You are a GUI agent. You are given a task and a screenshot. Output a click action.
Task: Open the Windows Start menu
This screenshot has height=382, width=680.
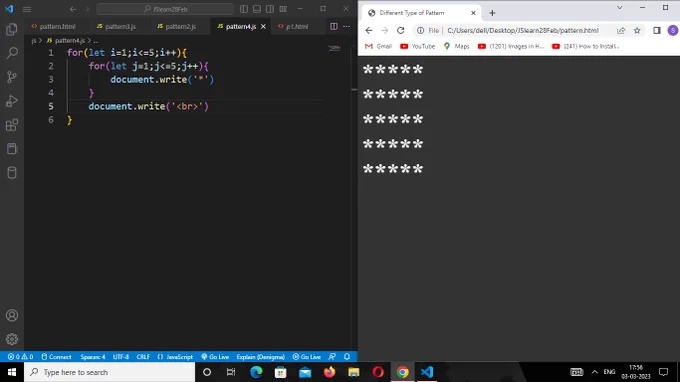coord(12,372)
